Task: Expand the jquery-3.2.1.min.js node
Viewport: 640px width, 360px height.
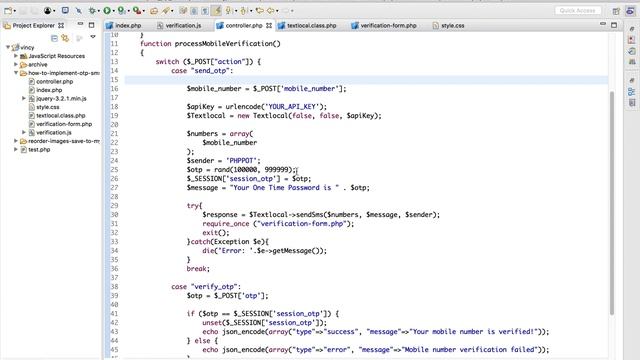Action: tap(24, 98)
